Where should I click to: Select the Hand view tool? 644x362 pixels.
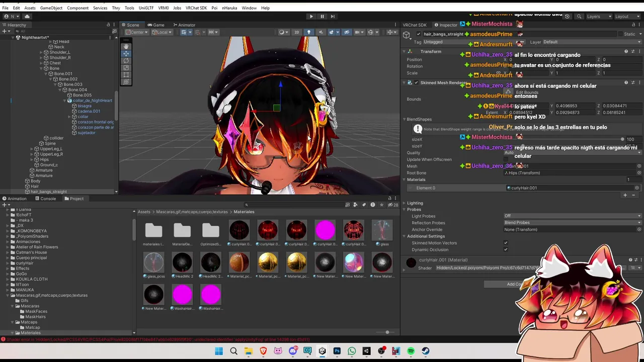click(x=126, y=46)
